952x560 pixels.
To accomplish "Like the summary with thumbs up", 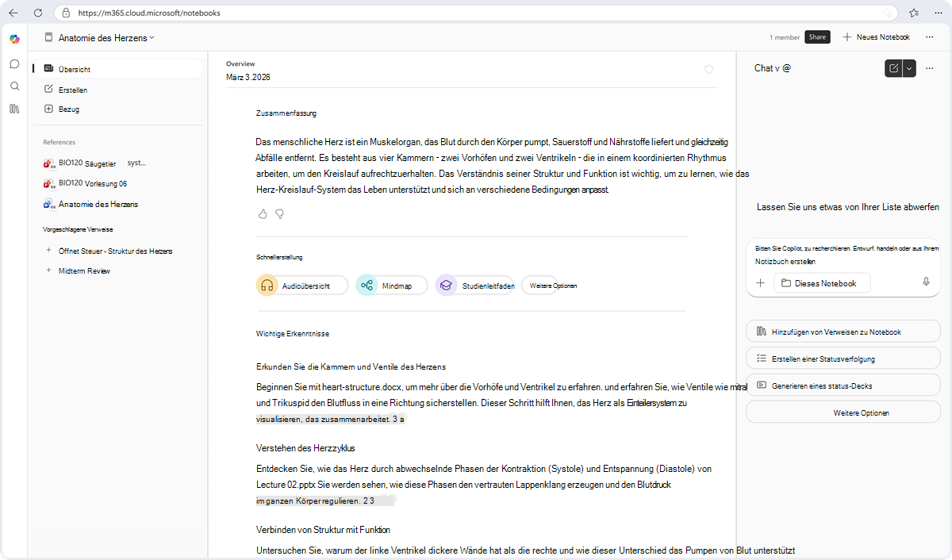I will point(263,214).
